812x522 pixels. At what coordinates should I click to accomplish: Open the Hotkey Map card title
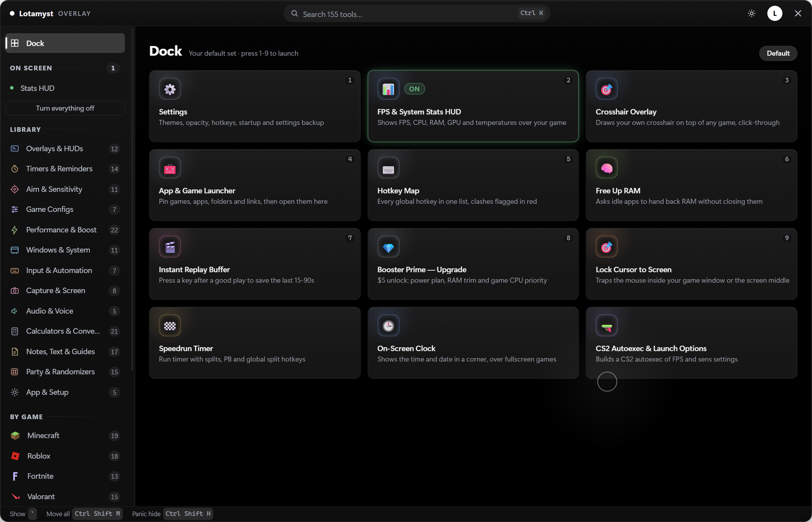398,191
